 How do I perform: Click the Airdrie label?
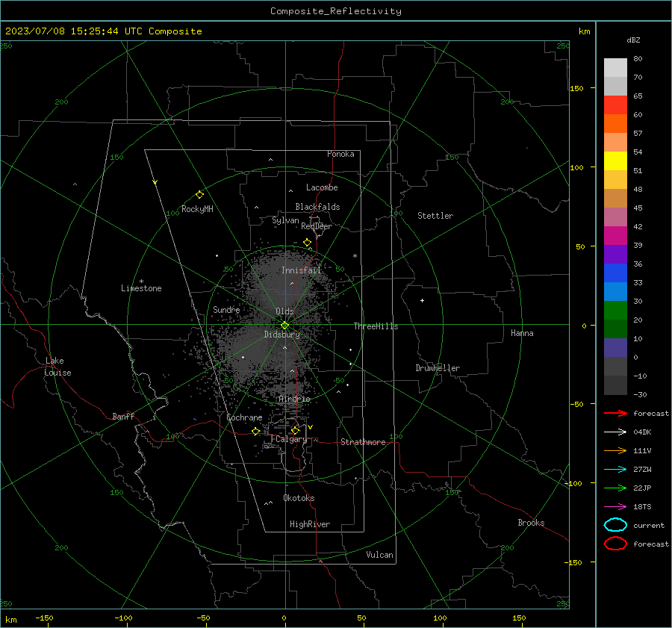click(x=294, y=399)
